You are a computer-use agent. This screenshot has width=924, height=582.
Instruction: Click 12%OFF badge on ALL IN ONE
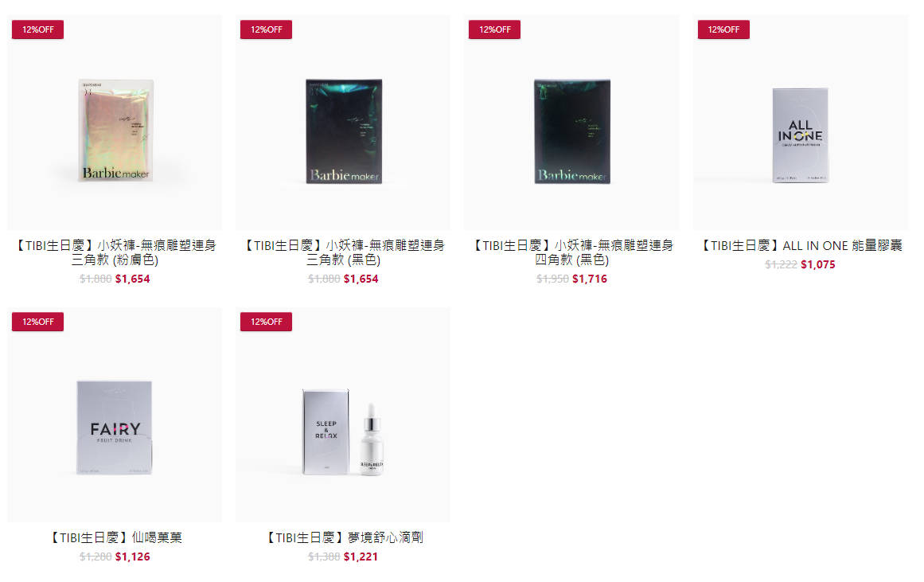coord(723,29)
